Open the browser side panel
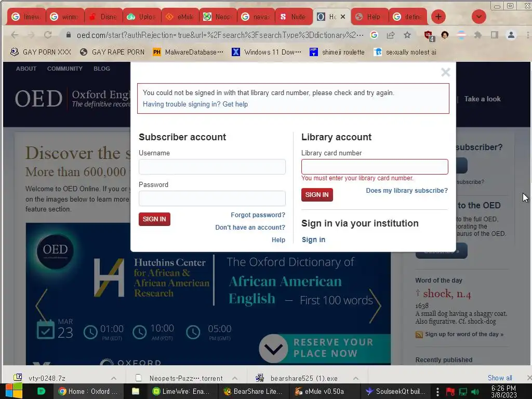The height and width of the screenshot is (399, 532). 495,35
